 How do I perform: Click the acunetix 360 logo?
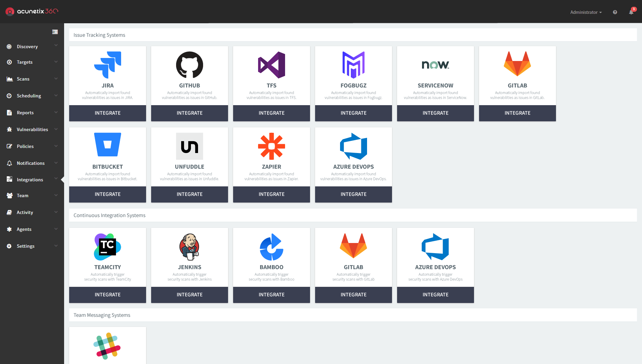tap(31, 11)
